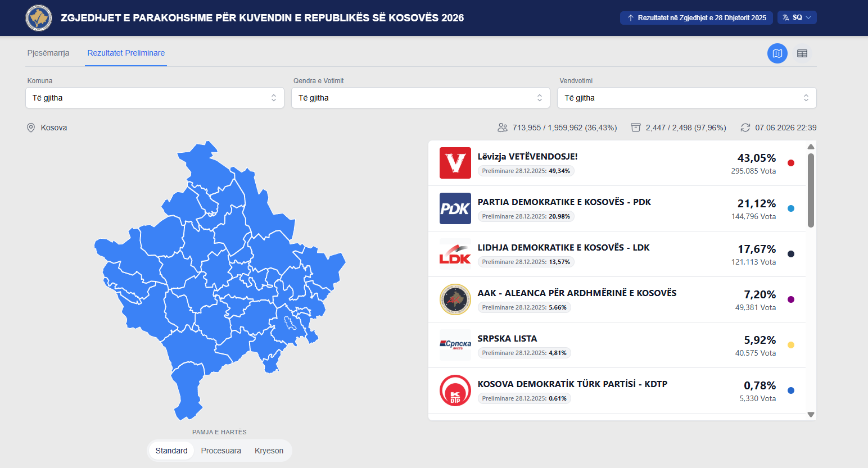Click AAK preliminary 5,66% badge
This screenshot has width=868, height=468.
point(525,307)
